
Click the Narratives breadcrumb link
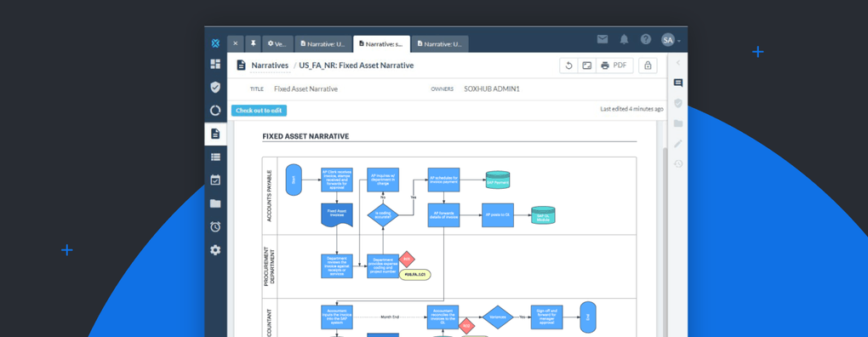[270, 66]
